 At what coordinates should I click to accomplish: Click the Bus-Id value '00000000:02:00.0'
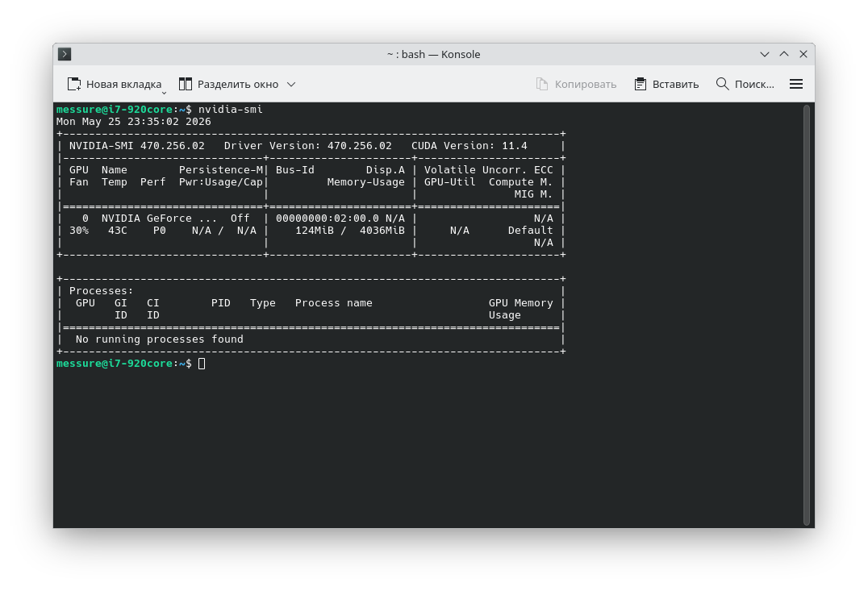point(328,218)
